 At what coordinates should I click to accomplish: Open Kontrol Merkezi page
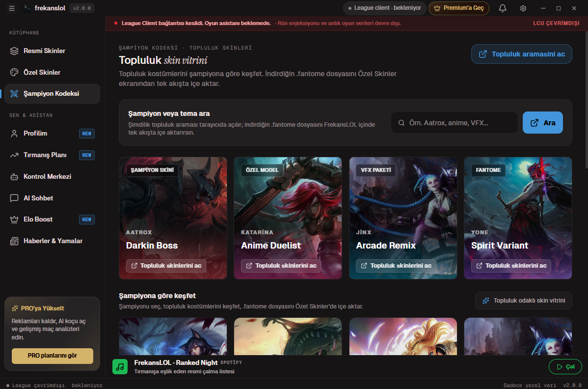52,177
